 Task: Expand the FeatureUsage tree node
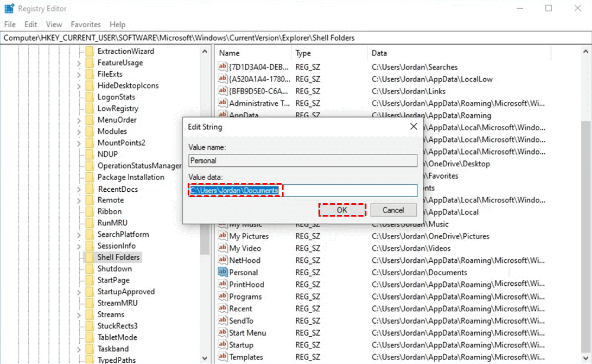(x=79, y=63)
